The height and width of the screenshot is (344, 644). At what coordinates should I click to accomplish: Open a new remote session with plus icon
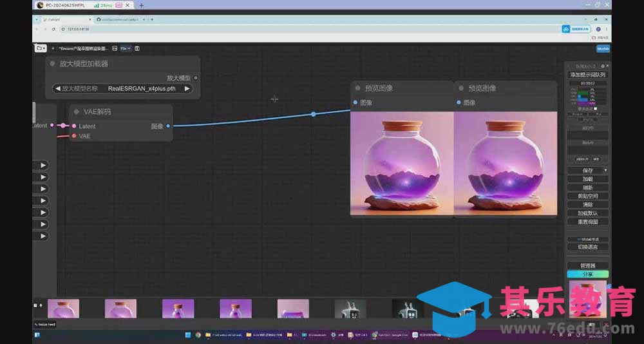point(141,5)
